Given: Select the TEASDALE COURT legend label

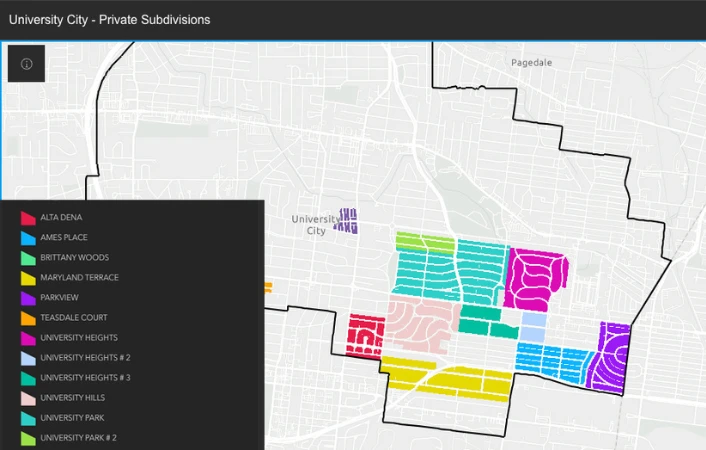Looking at the screenshot, I should pos(74,318).
